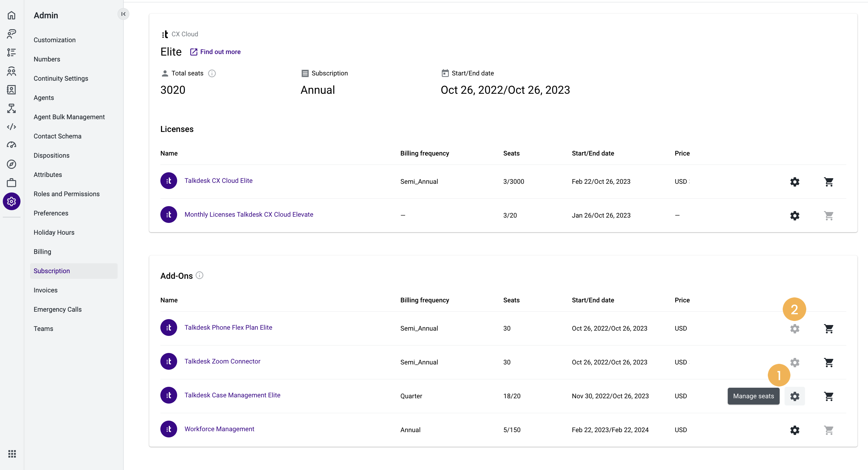The image size is (868, 470).
Task: Open the gauge dashboard icon in rail
Action: point(11,145)
